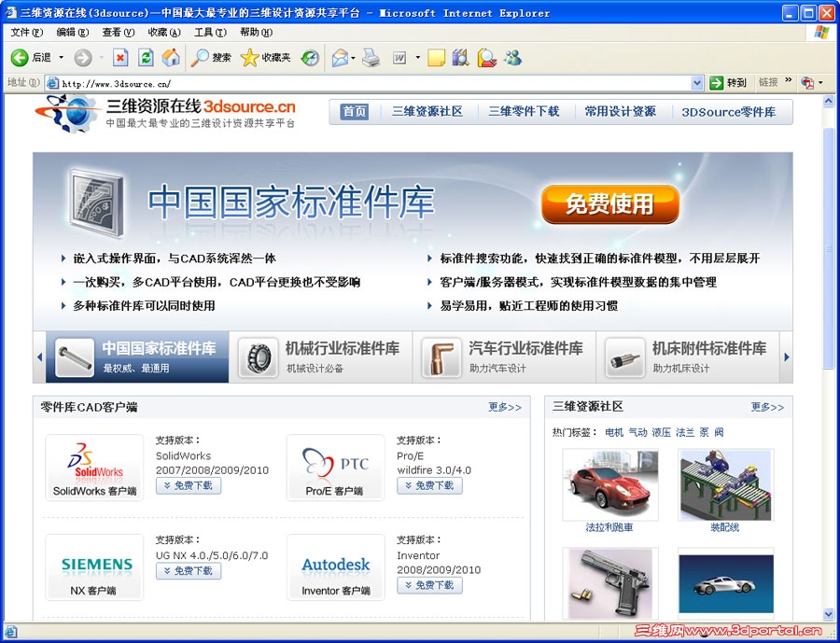
Task: Expand the links bar chevron (»)
Action: pyautogui.click(x=788, y=81)
